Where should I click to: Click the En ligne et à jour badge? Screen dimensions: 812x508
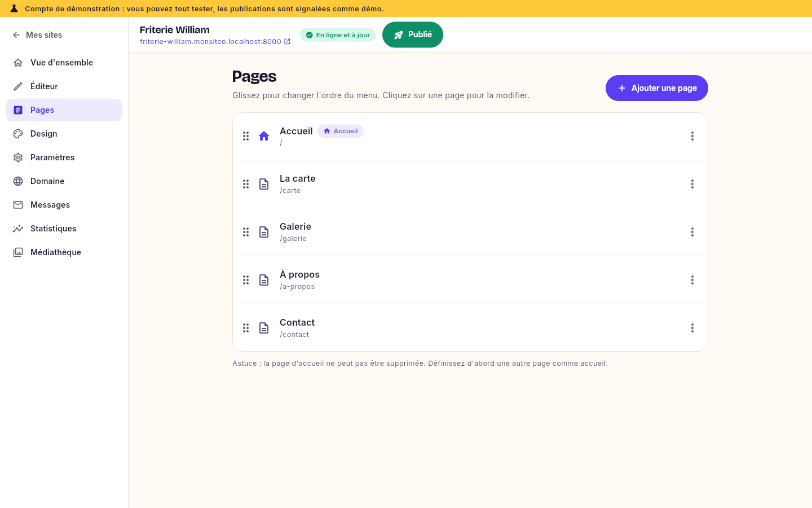338,35
